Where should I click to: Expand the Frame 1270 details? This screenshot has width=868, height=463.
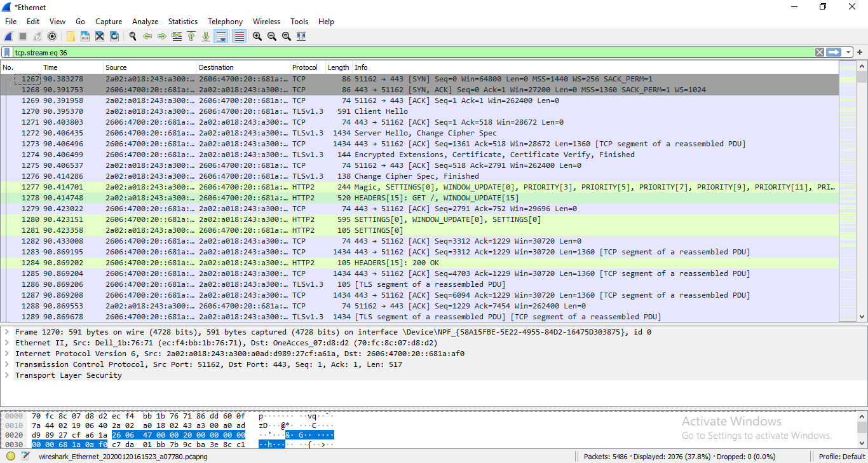(x=7, y=332)
